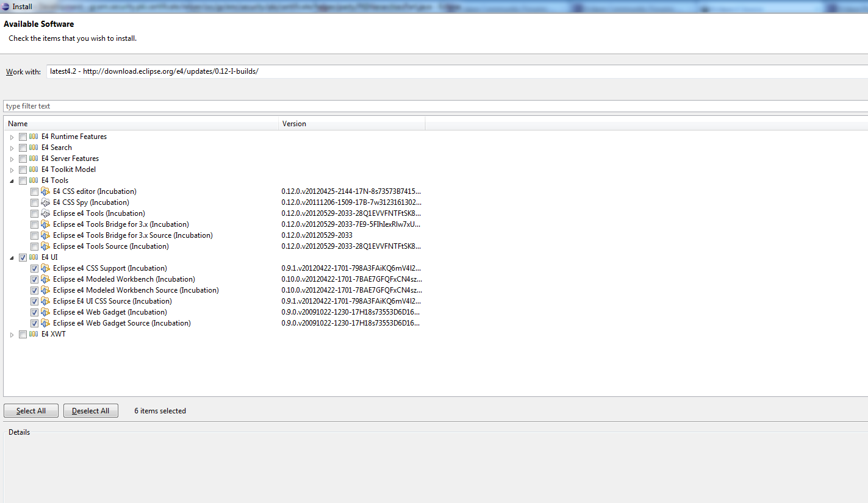Expand the E4 Server Features node
This screenshot has height=503, width=868.
(x=12, y=159)
